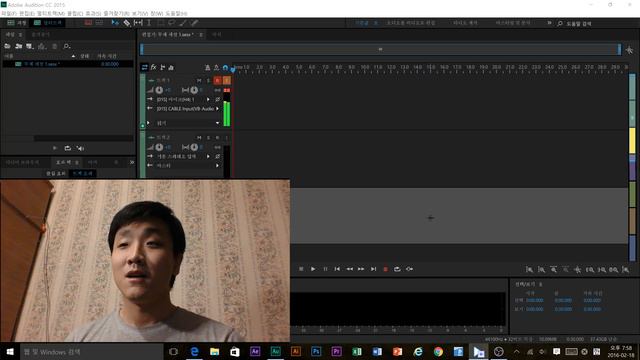
Task: Play the file from Files panel preview
Action: (x=55, y=148)
